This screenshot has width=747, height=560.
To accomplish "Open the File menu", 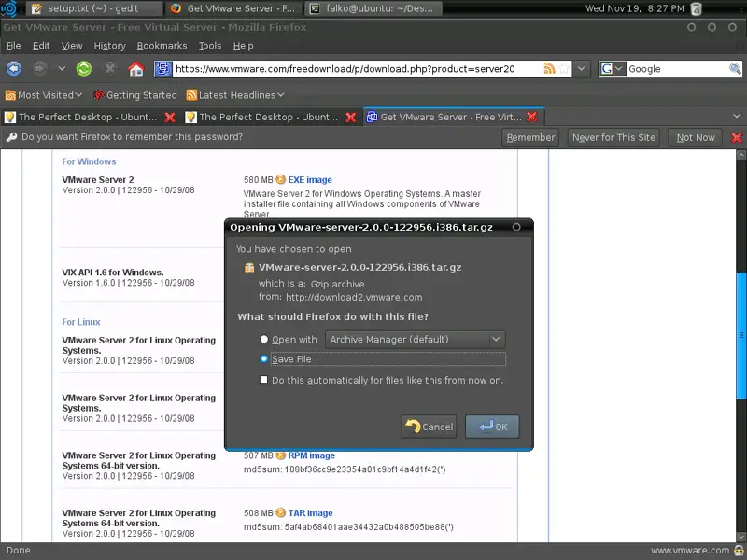I will 13,46.
